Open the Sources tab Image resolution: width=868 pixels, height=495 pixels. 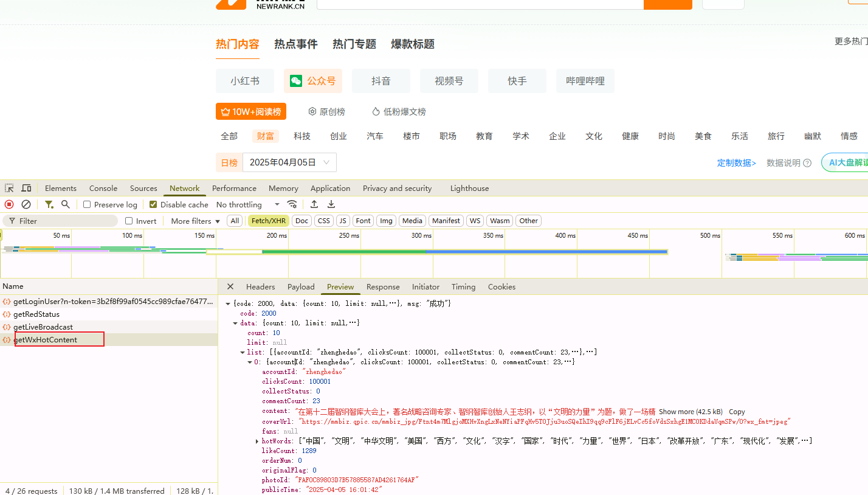point(143,189)
